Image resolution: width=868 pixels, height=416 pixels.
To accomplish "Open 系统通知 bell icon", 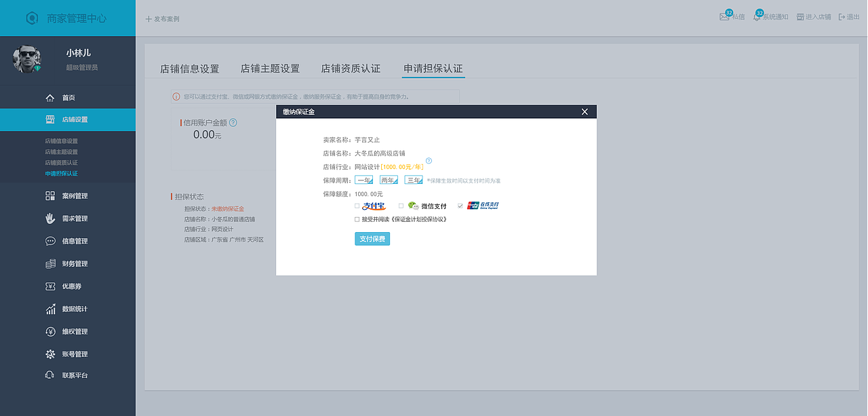I will tap(757, 17).
